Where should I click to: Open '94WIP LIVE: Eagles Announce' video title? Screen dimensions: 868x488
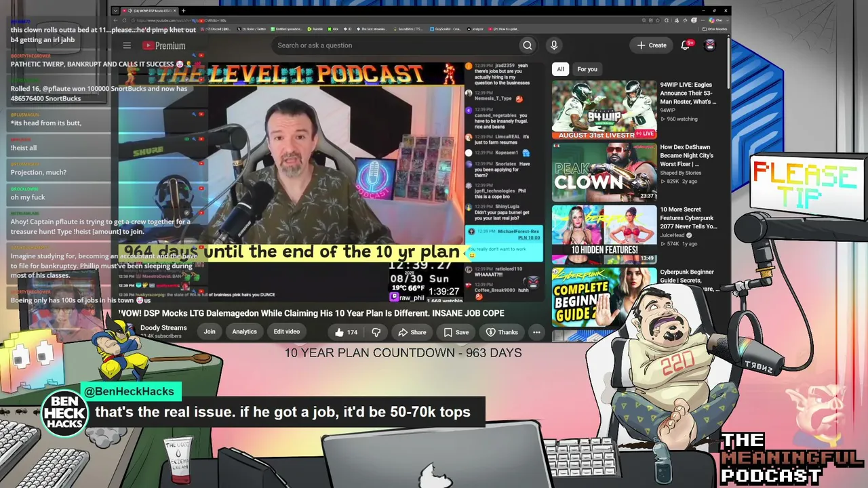click(688, 93)
